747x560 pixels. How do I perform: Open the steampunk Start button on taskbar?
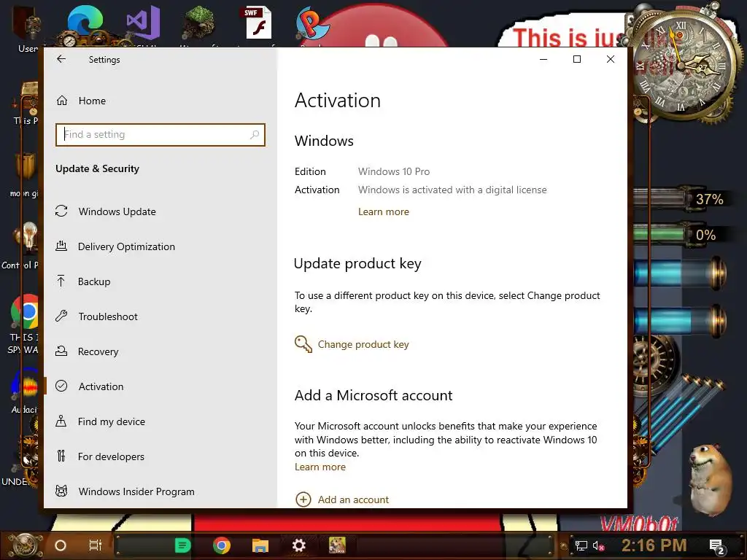(25, 545)
